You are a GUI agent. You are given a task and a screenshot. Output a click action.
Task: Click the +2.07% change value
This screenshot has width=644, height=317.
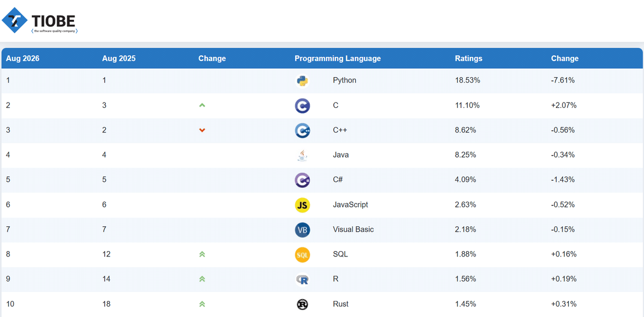click(564, 105)
